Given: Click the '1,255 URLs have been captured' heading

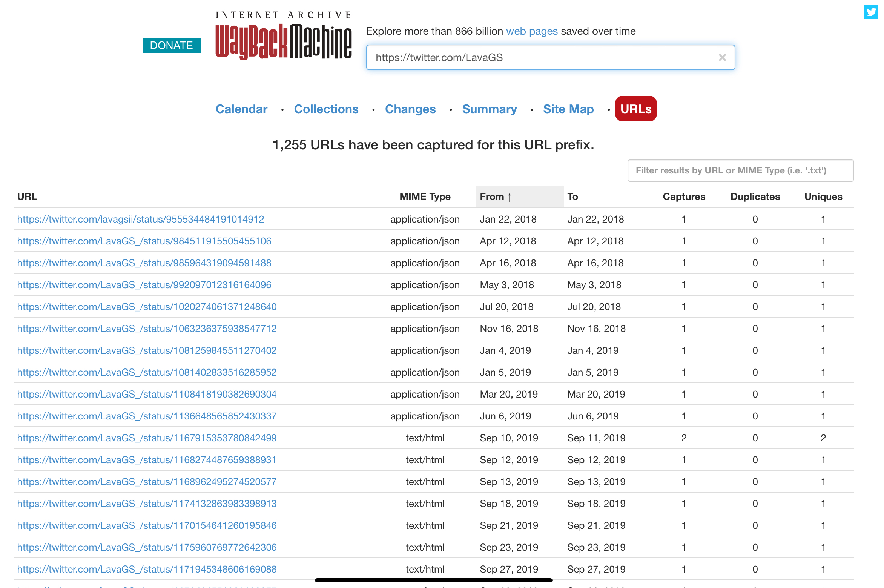Looking at the screenshot, I should pos(433,145).
